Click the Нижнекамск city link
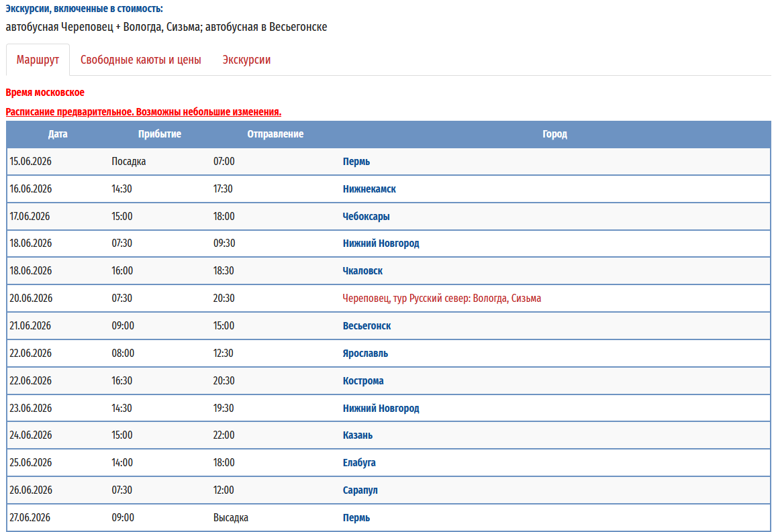This screenshot has height=532, width=776. [369, 189]
